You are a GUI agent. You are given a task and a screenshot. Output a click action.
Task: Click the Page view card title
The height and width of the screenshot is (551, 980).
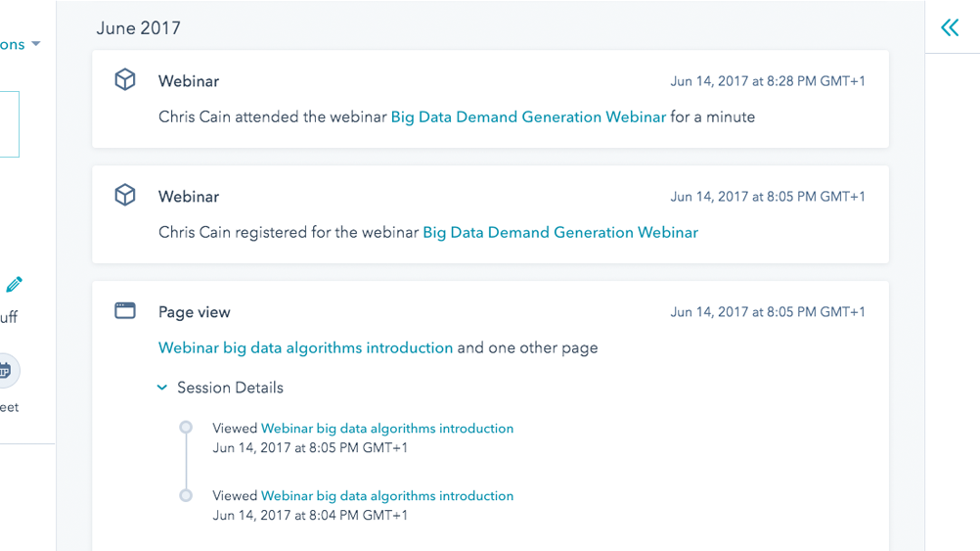pos(195,312)
